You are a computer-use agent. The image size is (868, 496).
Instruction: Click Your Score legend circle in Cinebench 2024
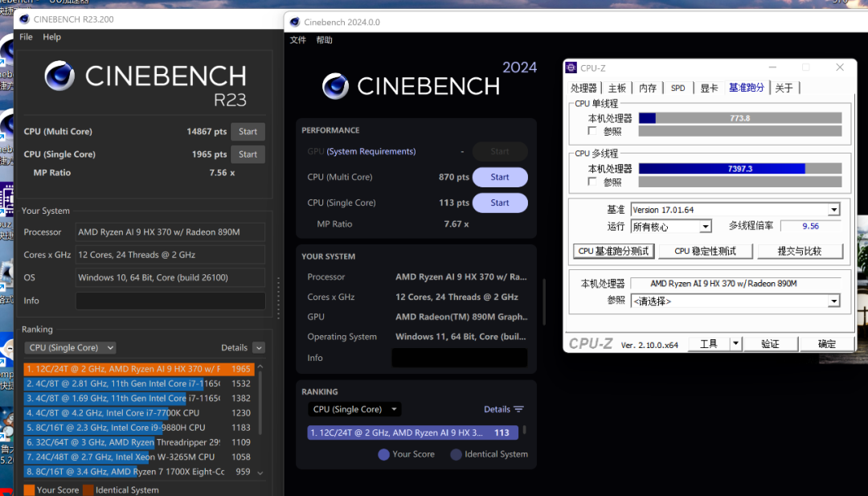click(x=383, y=454)
